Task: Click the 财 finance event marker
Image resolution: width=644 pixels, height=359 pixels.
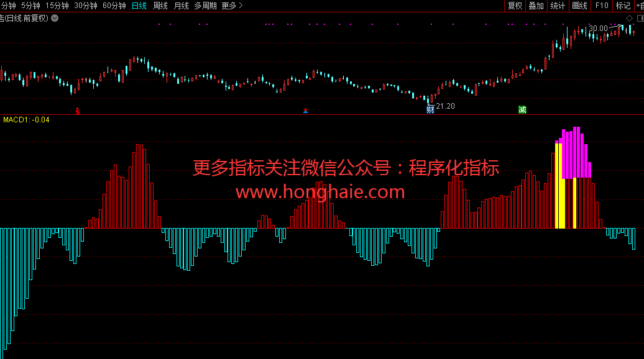Action: 430,109
